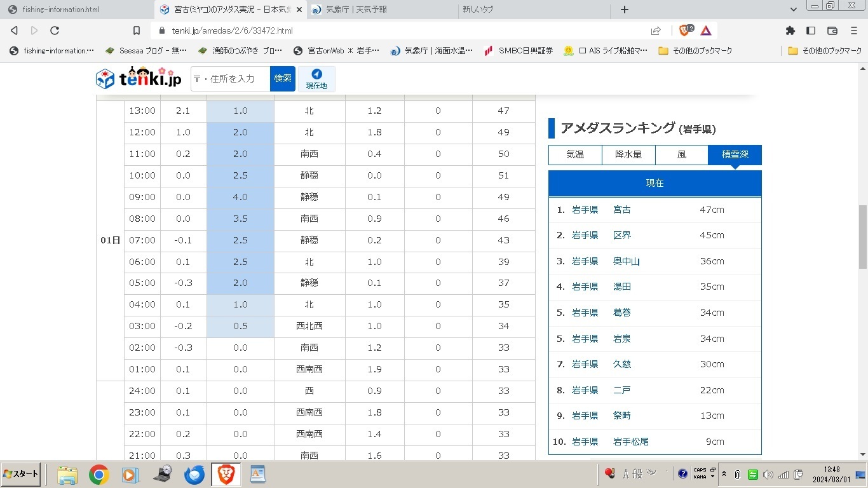
Task: Click the share icon in the address bar
Action: click(x=656, y=30)
